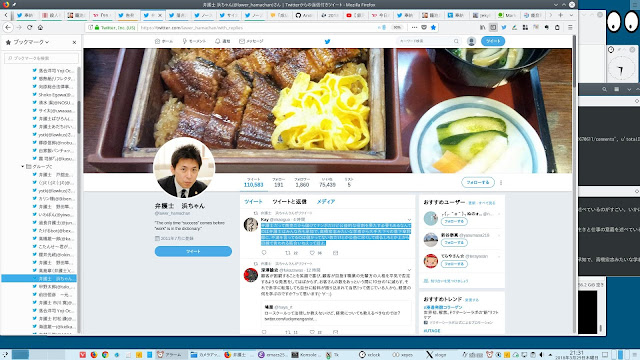The width and height of the screenshot is (640, 360).
Task: Open a new tab with the plus button
Action: click(x=561, y=15)
